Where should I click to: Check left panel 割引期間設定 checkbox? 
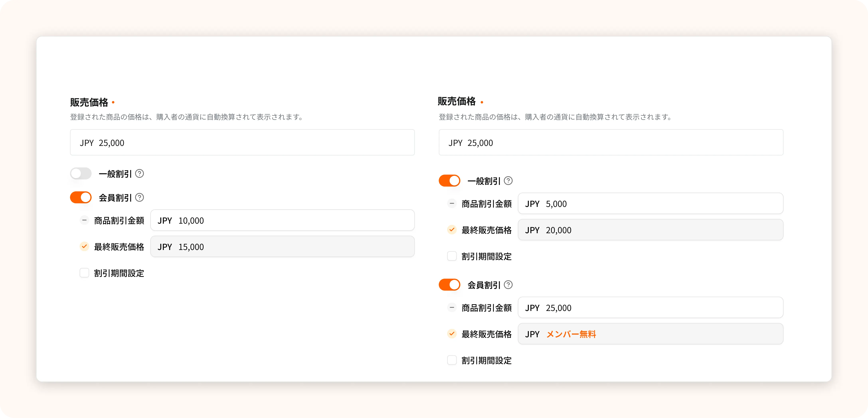coord(84,273)
